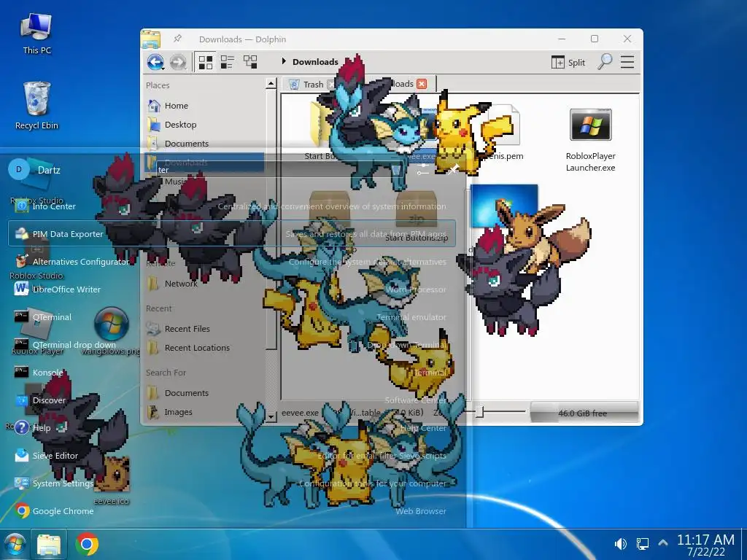Switch Dolphin to Compact view mode
747x560 pixels.
click(228, 62)
